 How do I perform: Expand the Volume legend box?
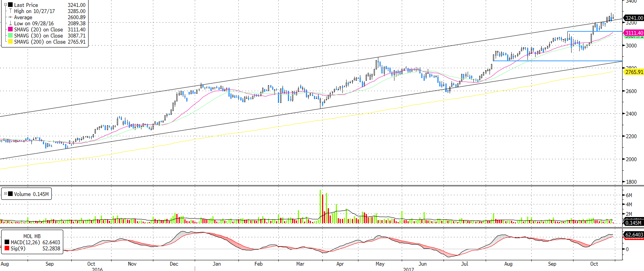(5, 194)
